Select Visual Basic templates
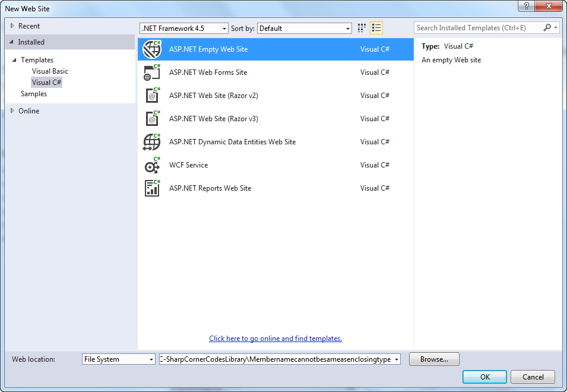The image size is (567, 392). tap(50, 71)
